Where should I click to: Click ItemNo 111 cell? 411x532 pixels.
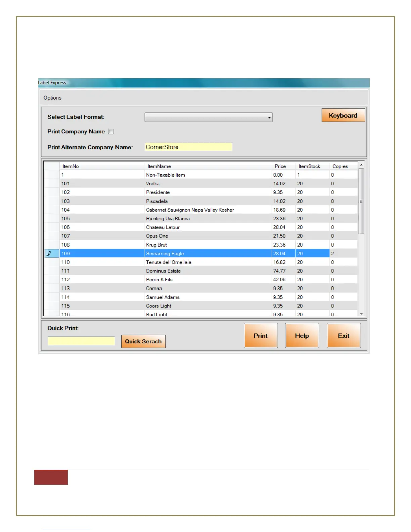click(102, 271)
